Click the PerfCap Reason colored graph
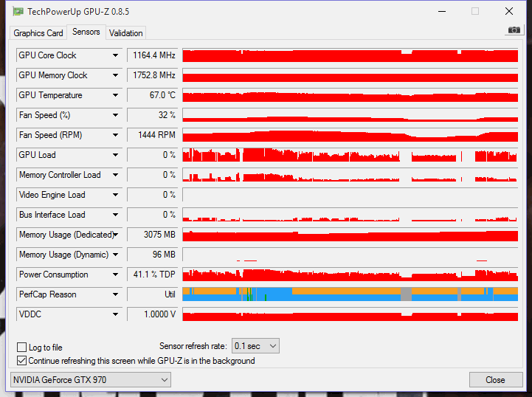Screen dimensions: 532x397 coord(350,294)
